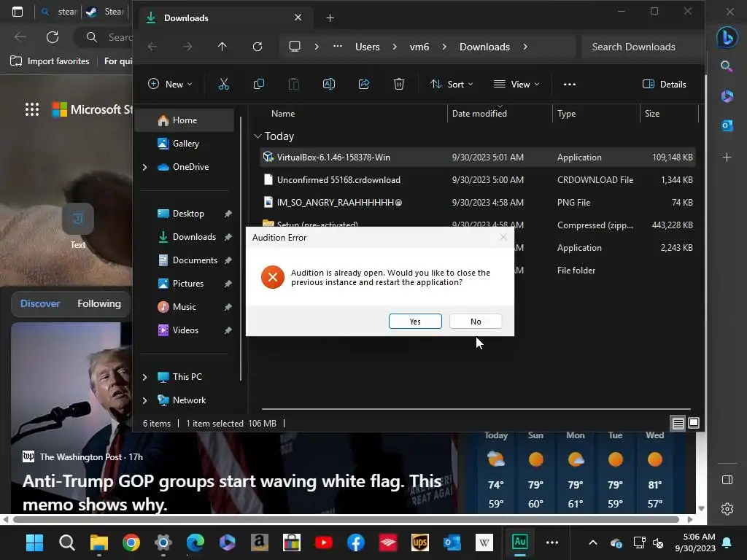Add a new File Explorer tab with plus
747x560 pixels.
click(330, 18)
